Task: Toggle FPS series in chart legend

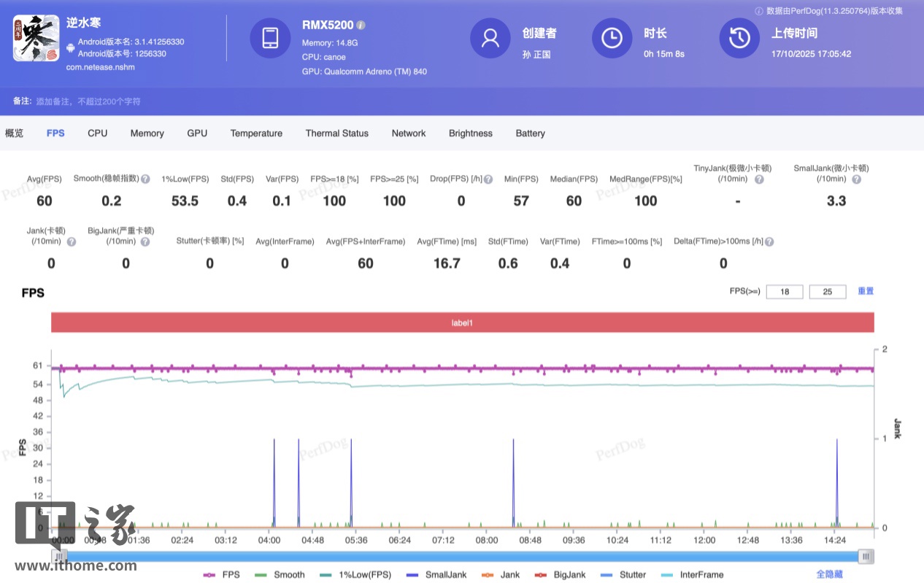Action: click(222, 575)
